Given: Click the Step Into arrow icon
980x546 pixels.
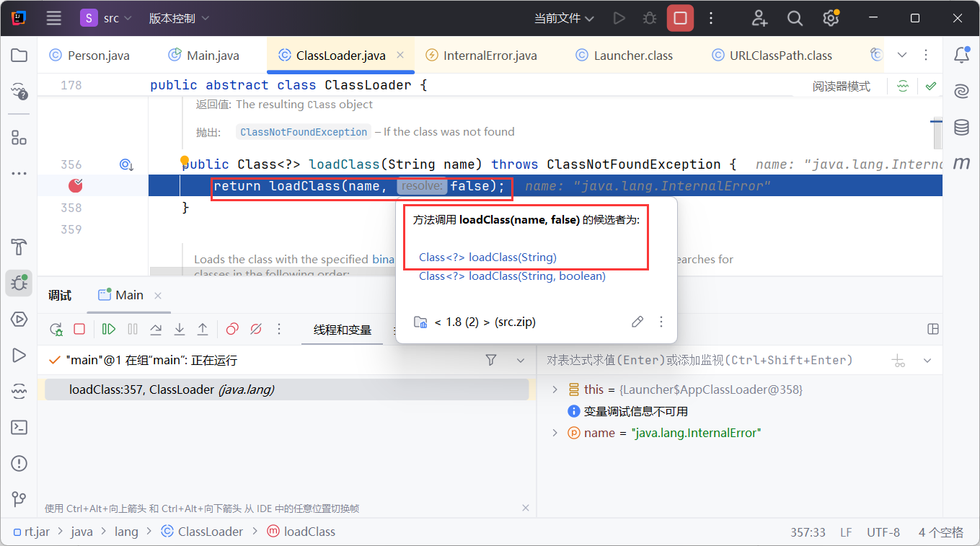Looking at the screenshot, I should (180, 329).
